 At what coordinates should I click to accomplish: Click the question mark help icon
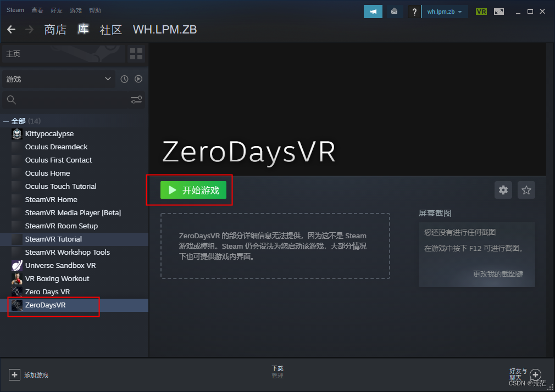(414, 12)
